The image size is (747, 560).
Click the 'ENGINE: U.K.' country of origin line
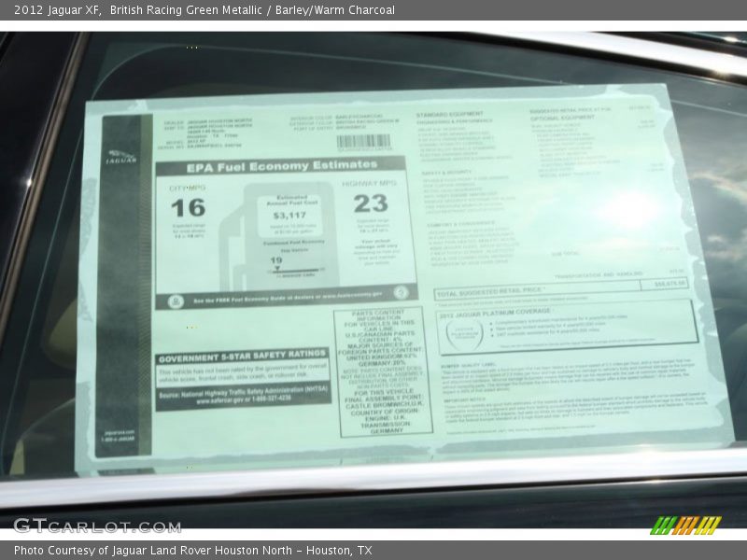tap(386, 417)
